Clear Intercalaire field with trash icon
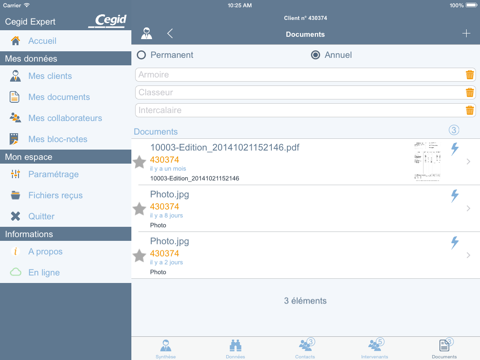480x360 pixels. 470,110
